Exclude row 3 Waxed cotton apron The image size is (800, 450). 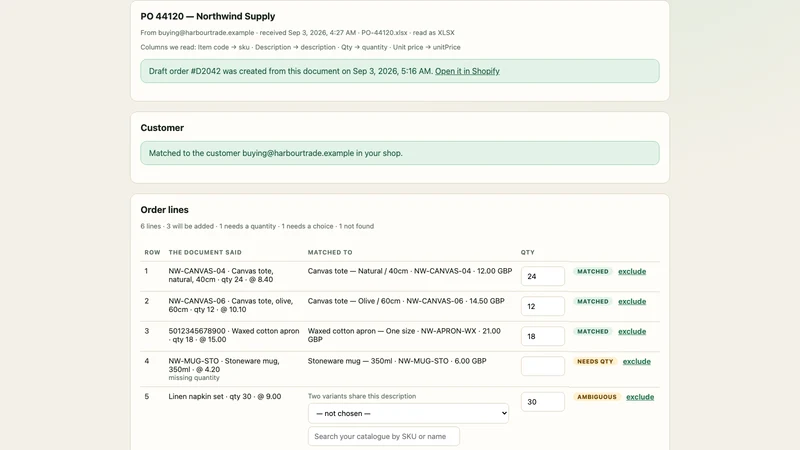click(632, 332)
